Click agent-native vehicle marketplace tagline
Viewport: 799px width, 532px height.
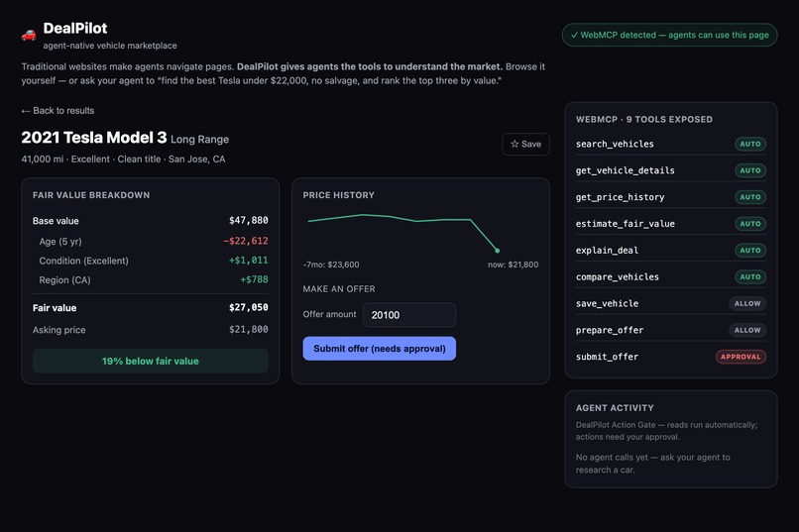(110, 46)
